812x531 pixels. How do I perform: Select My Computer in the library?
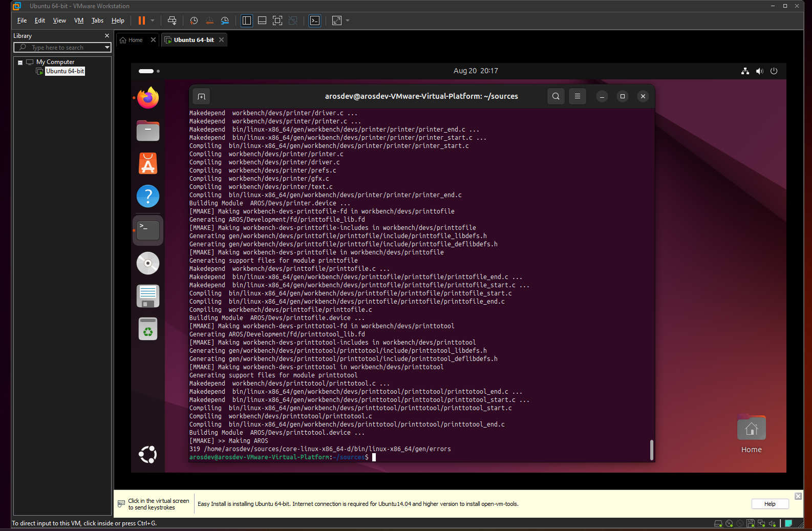(x=55, y=62)
